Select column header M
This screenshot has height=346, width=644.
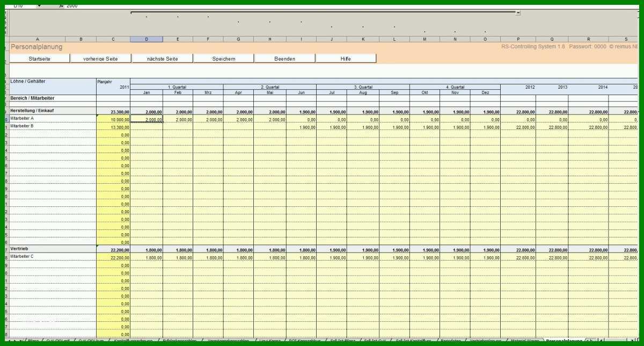(425, 39)
